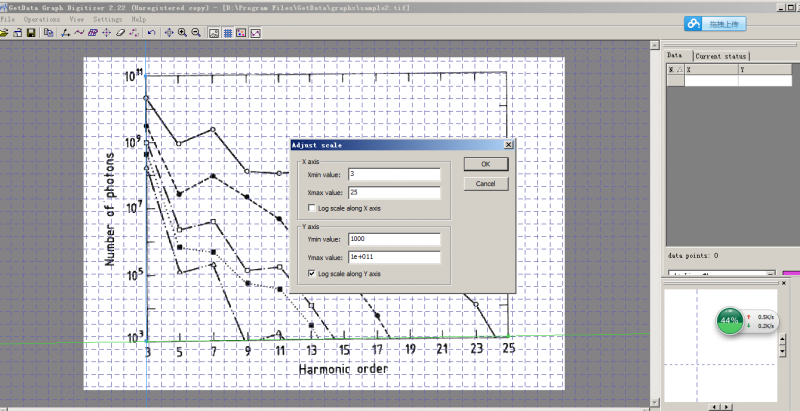800x411 pixels.
Task: Open the View menu
Action: point(77,19)
